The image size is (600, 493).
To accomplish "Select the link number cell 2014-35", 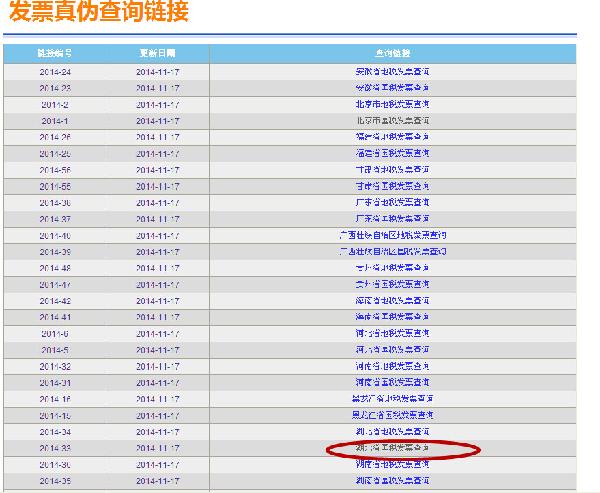I will coord(55,481).
